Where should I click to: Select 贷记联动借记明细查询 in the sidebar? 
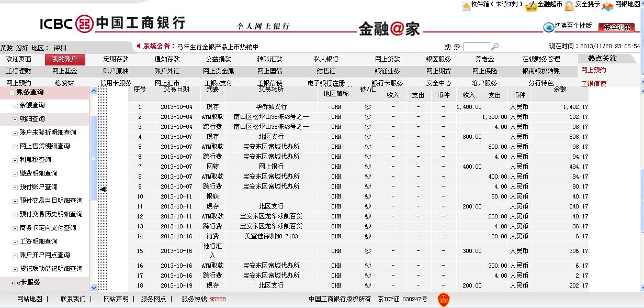(51, 269)
